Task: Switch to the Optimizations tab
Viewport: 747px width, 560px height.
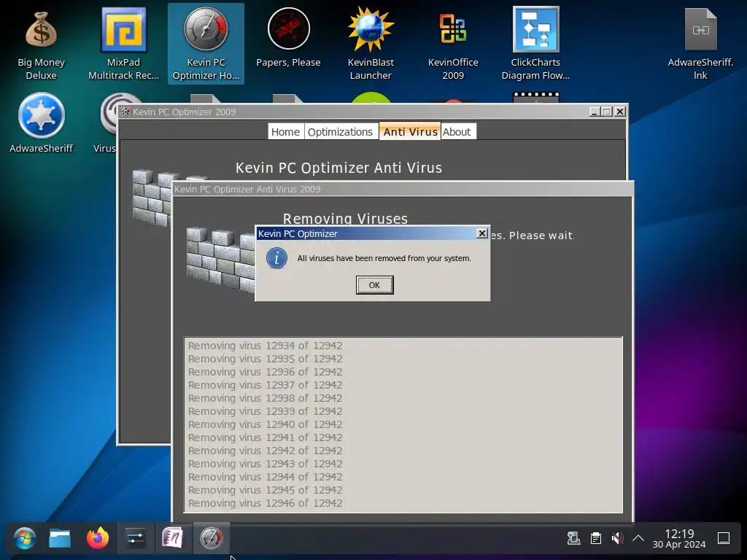Action: click(340, 132)
